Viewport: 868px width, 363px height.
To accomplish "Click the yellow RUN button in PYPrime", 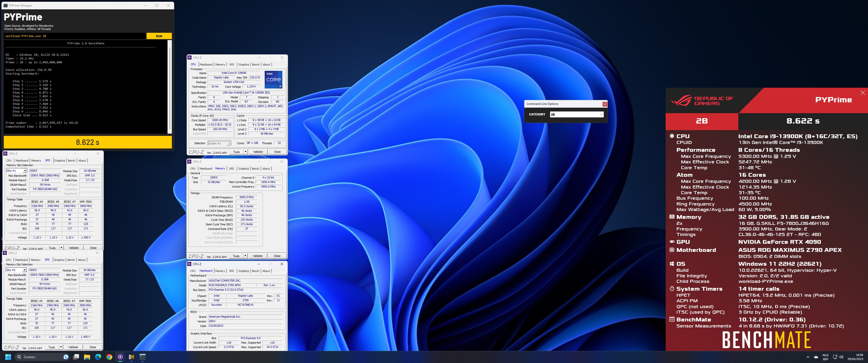I will (x=159, y=36).
